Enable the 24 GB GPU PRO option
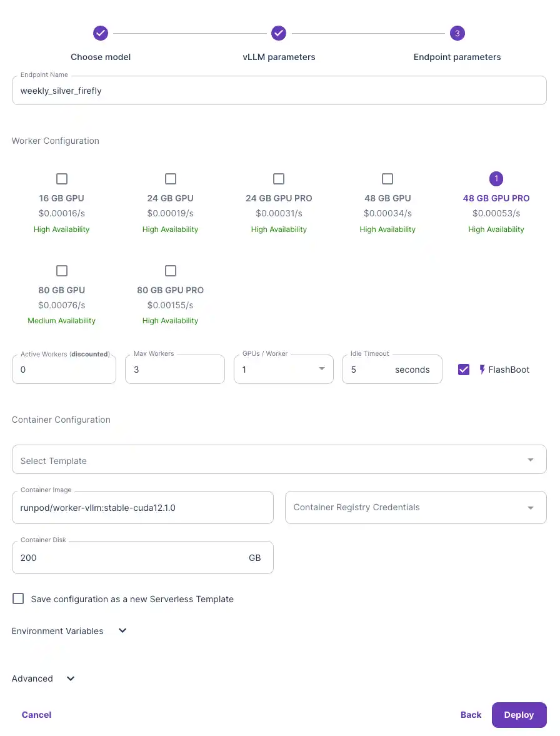Screen dimensions: 560x736 (x=279, y=179)
